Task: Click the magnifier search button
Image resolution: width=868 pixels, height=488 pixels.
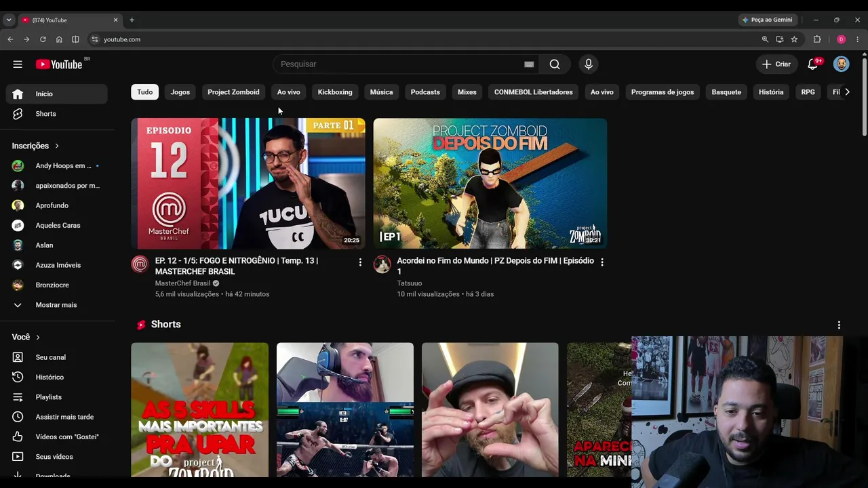Action: click(x=555, y=64)
